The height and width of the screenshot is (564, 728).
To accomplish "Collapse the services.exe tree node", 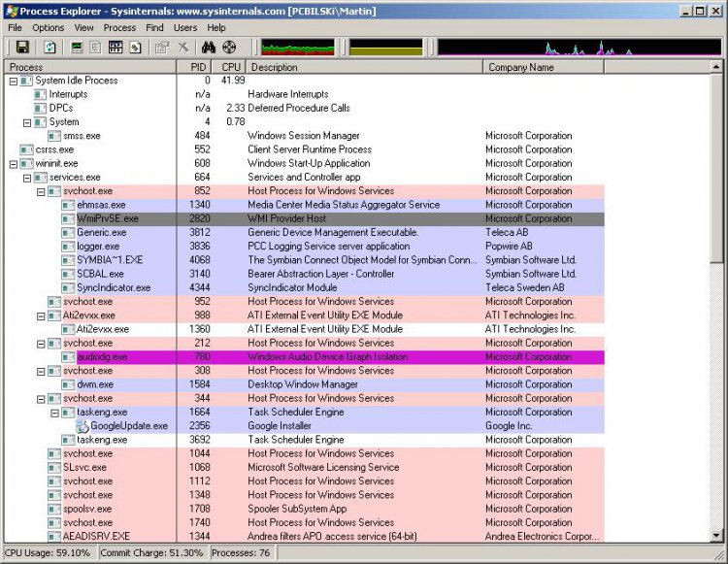I will [x=27, y=179].
